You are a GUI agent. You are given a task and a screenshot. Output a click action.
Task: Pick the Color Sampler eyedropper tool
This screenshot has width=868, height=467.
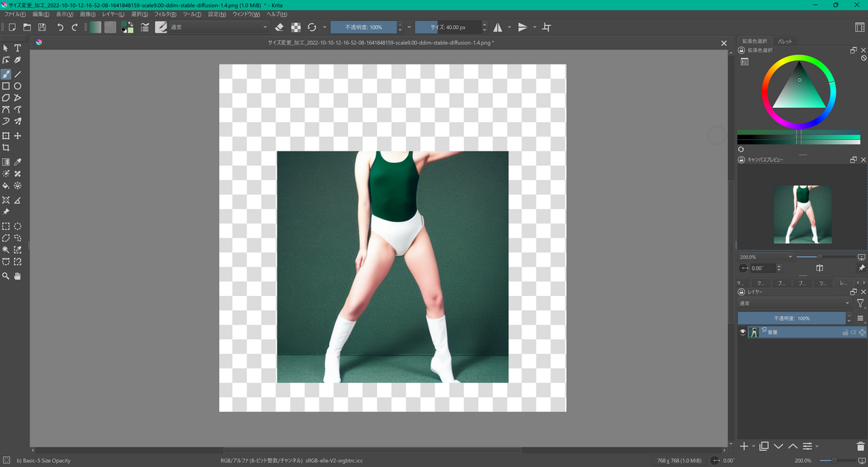point(18,162)
